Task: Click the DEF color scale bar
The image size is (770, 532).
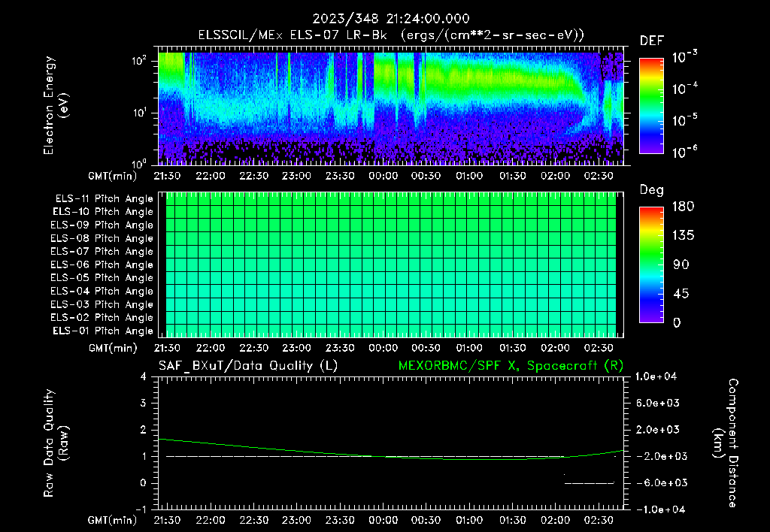Action: (x=651, y=106)
